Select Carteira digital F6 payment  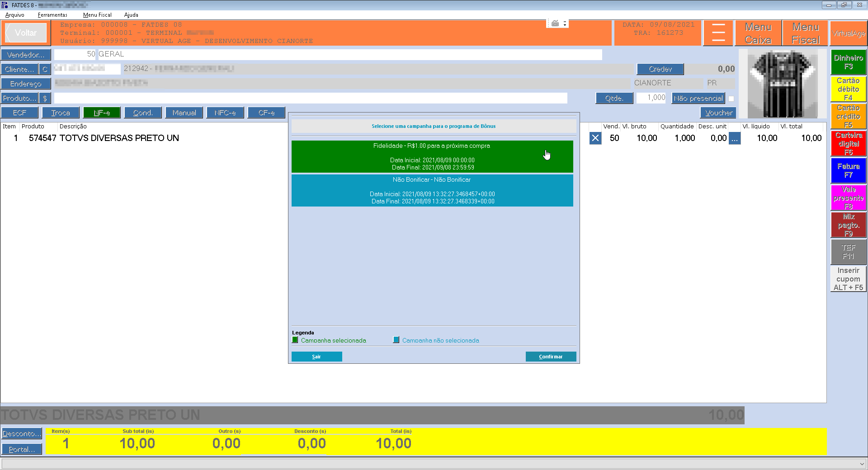click(849, 144)
